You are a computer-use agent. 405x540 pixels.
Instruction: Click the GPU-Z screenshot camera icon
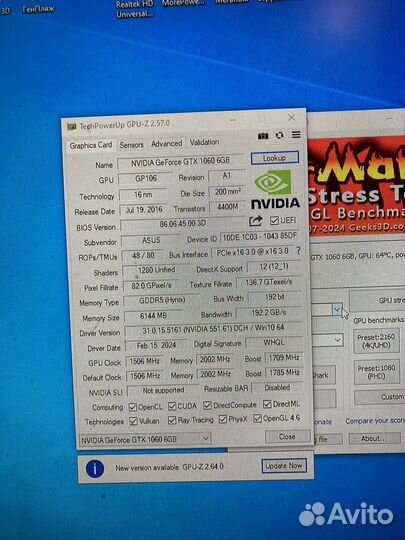coord(263,136)
